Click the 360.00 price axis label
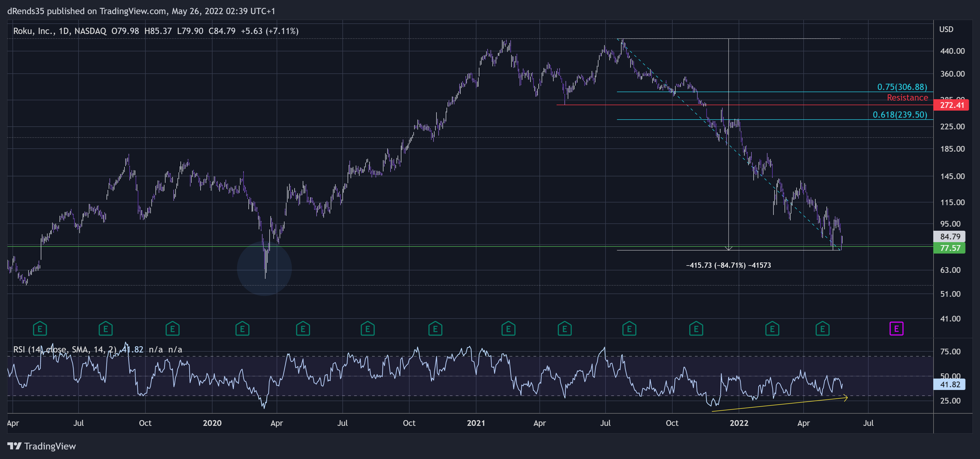This screenshot has width=980, height=459. pyautogui.click(x=952, y=74)
